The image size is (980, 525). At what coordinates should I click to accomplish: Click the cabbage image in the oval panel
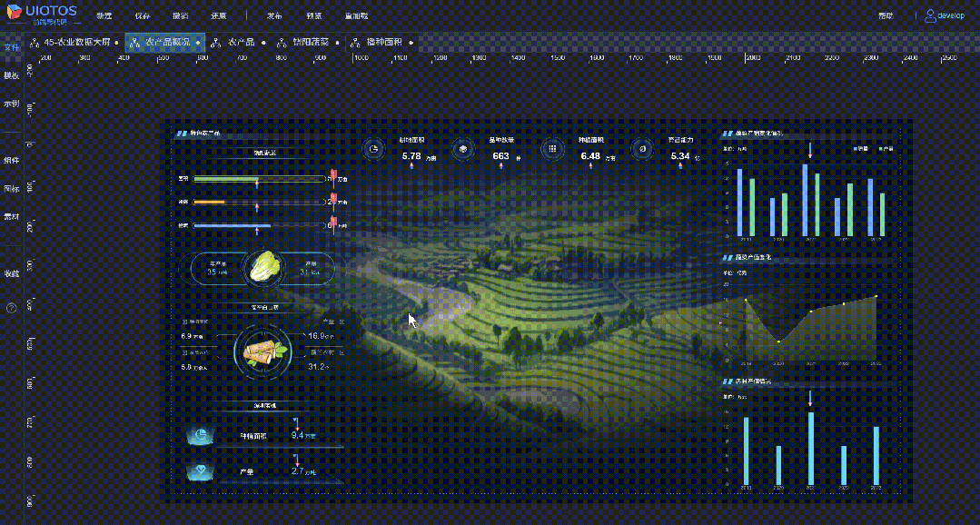pyautogui.click(x=267, y=266)
